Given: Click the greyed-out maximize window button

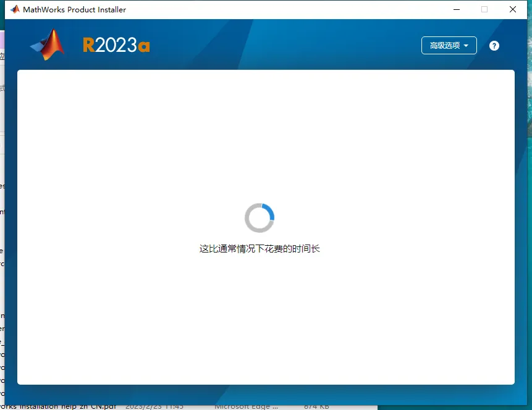Looking at the screenshot, I should pyautogui.click(x=484, y=9).
